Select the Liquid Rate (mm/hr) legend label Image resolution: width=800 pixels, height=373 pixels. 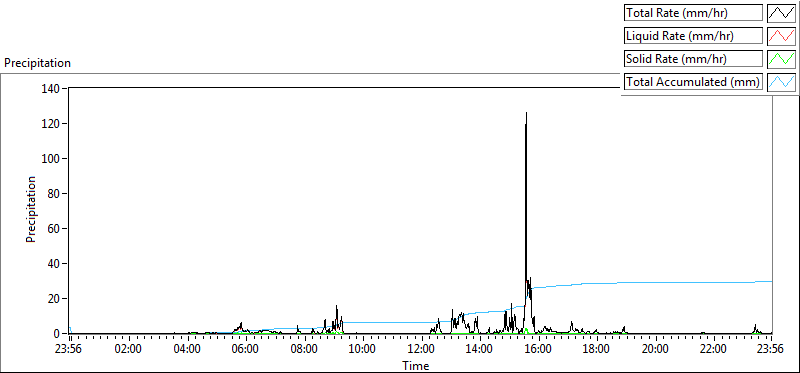(693, 36)
